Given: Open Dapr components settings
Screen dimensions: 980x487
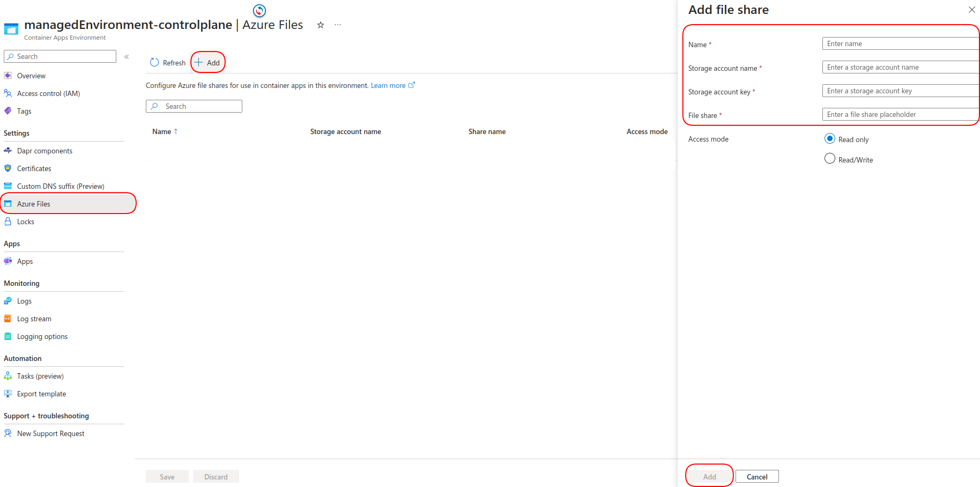Looking at the screenshot, I should [44, 151].
